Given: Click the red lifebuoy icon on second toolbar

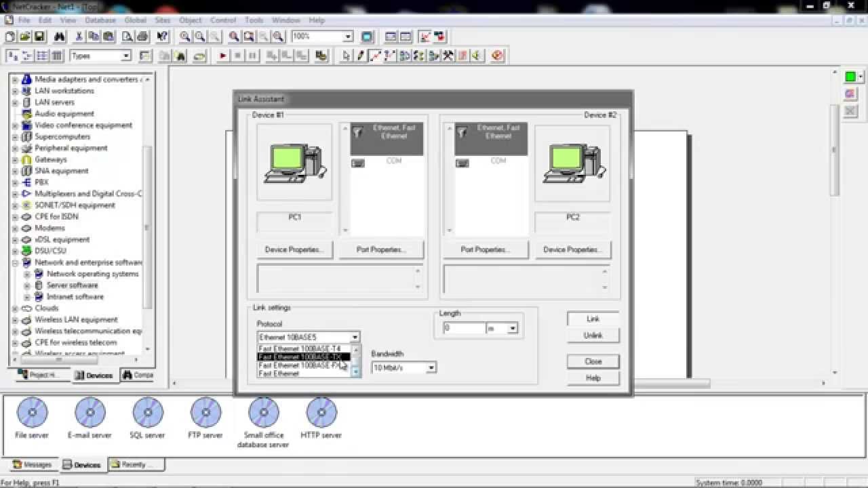Looking at the screenshot, I should tap(498, 56).
